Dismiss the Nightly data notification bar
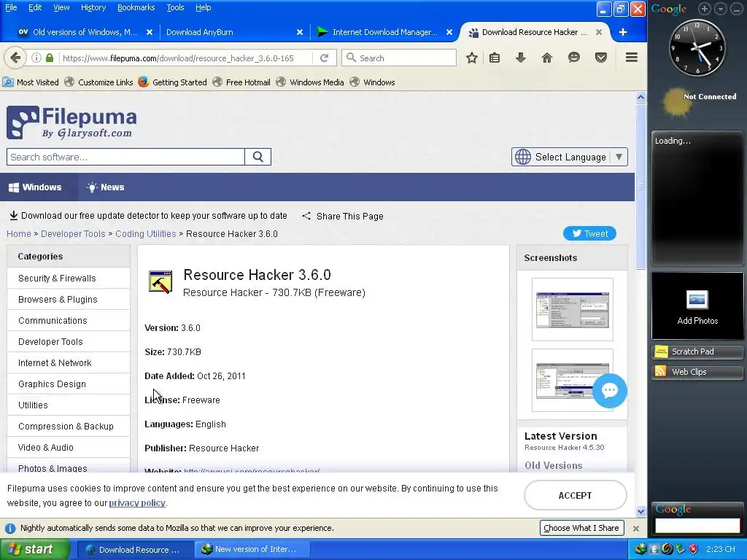The image size is (747, 560). (x=635, y=529)
